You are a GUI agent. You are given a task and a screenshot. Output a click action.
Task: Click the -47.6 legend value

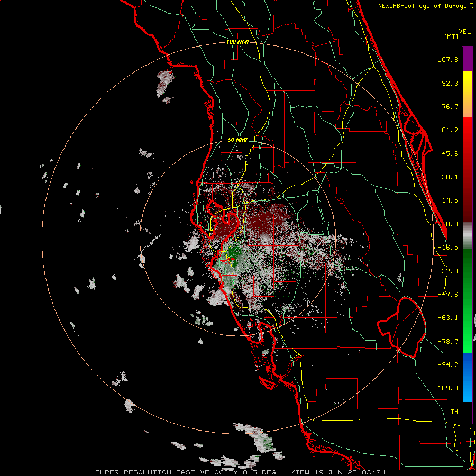click(x=448, y=295)
